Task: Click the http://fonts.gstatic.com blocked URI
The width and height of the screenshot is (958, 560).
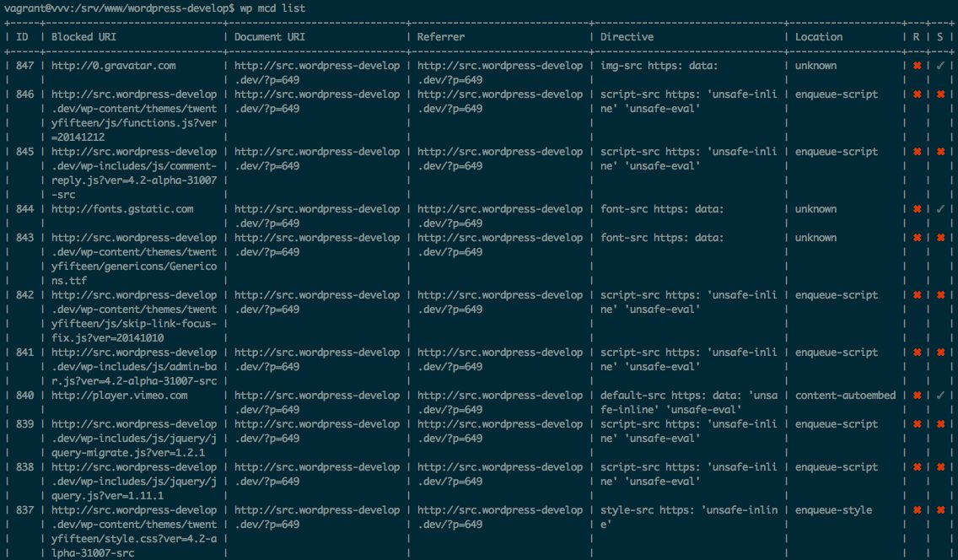Action: click(x=122, y=209)
